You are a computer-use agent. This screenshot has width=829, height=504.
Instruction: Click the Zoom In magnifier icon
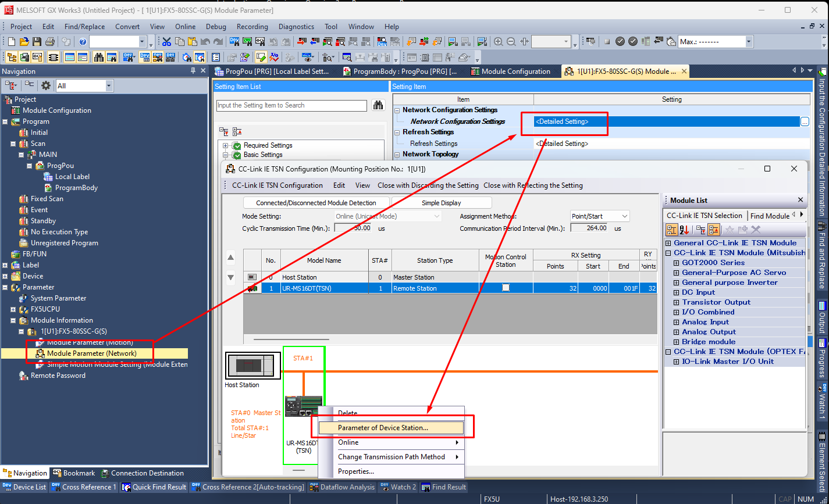click(499, 42)
